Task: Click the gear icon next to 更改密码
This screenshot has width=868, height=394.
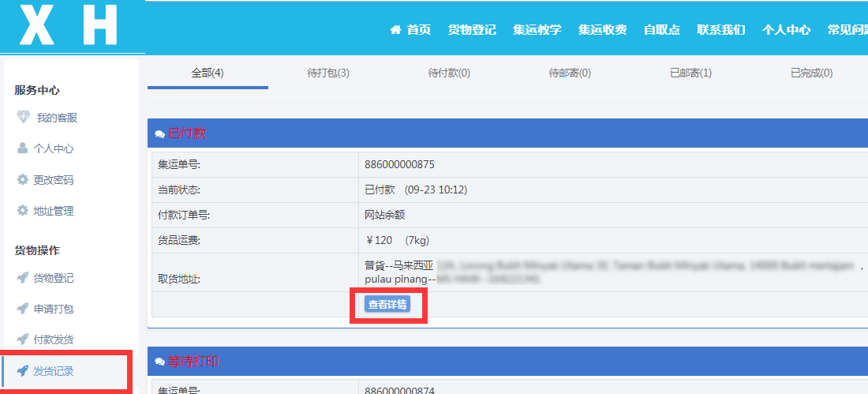Action: click(23, 179)
